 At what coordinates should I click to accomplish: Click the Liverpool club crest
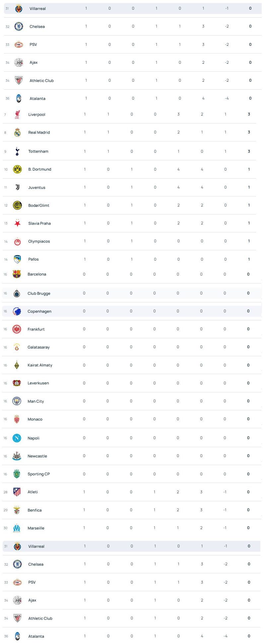tap(17, 115)
